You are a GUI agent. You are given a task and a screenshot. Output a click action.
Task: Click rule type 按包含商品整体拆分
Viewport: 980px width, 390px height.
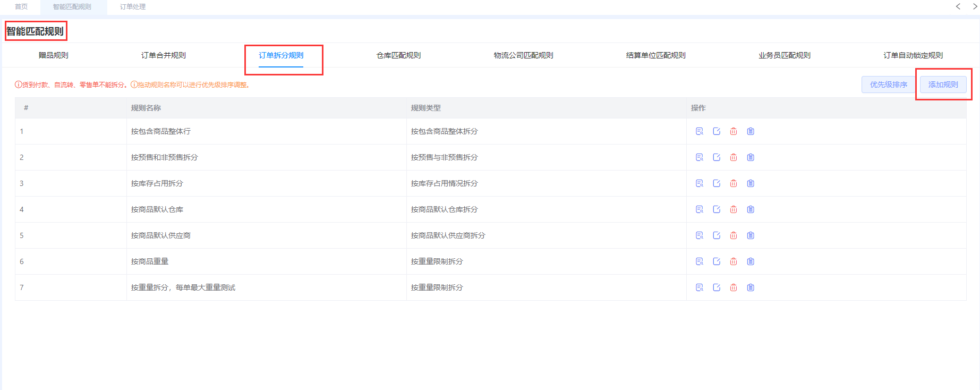point(445,131)
